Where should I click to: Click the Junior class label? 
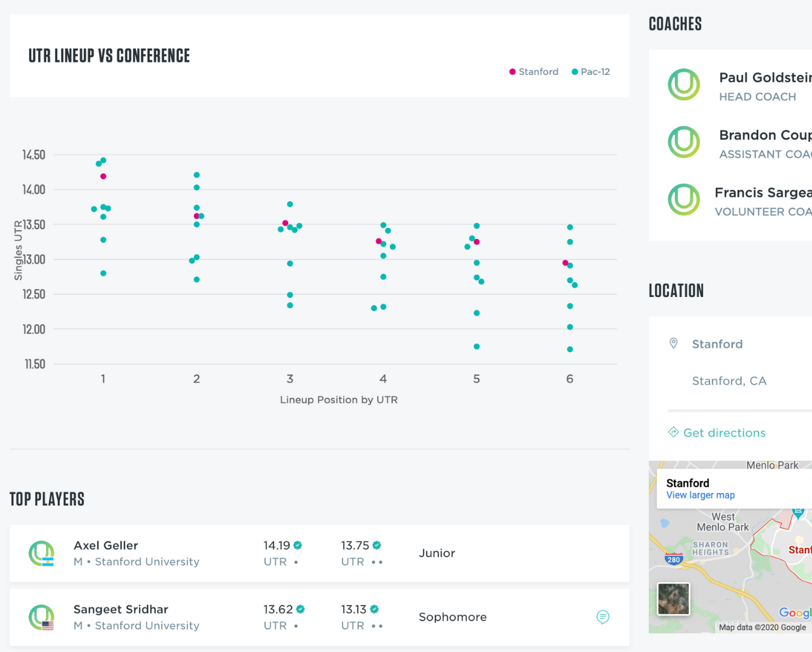[437, 553]
